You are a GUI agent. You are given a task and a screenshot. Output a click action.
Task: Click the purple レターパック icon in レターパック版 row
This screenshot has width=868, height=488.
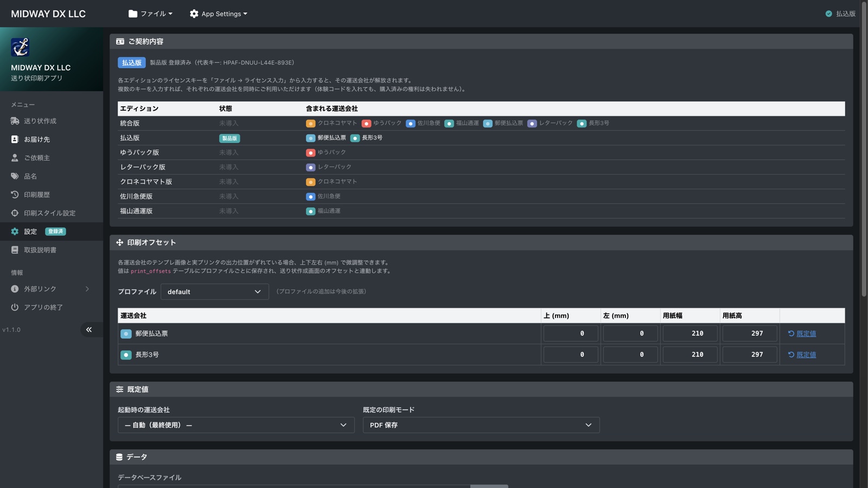pyautogui.click(x=310, y=168)
